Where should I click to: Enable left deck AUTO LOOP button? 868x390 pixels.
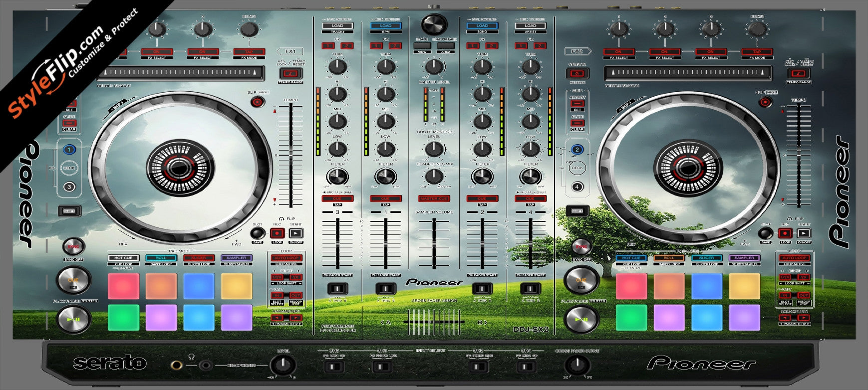[287, 258]
